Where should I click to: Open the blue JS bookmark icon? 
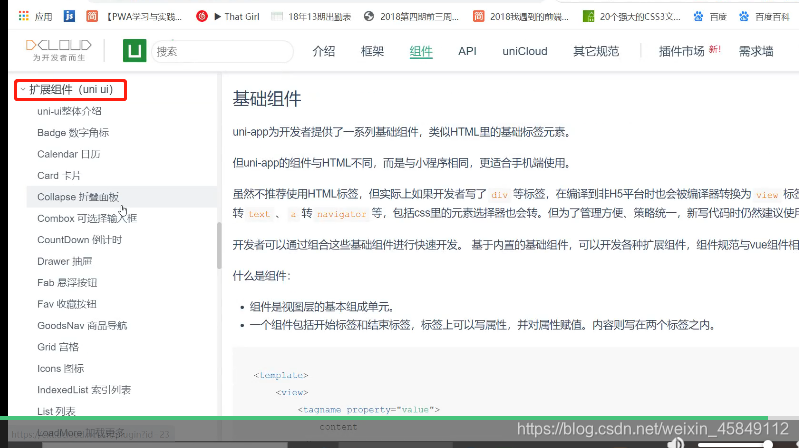pos(69,16)
